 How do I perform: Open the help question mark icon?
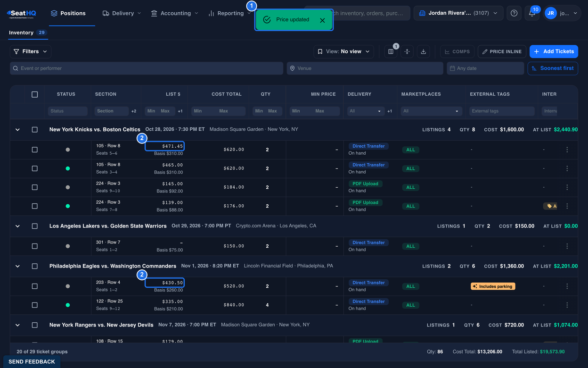514,13
